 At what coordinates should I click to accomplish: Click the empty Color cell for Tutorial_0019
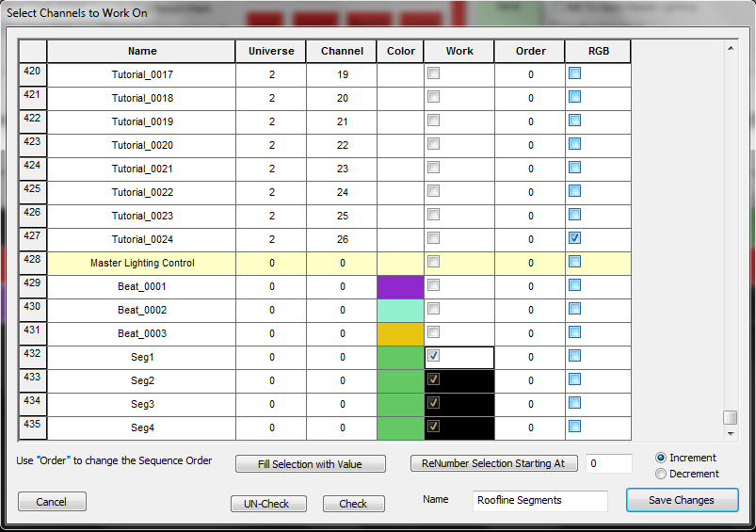point(400,122)
